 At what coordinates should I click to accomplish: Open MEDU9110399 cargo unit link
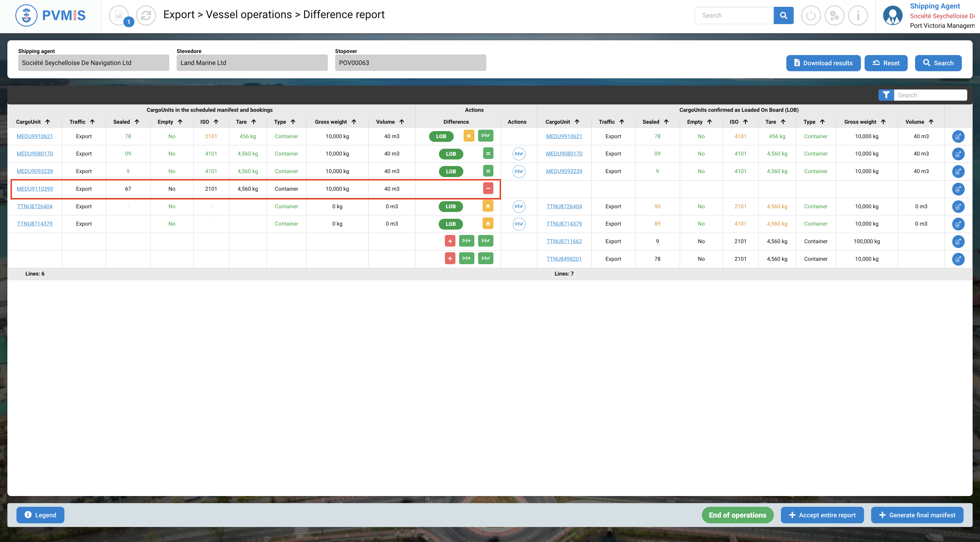[35, 189]
